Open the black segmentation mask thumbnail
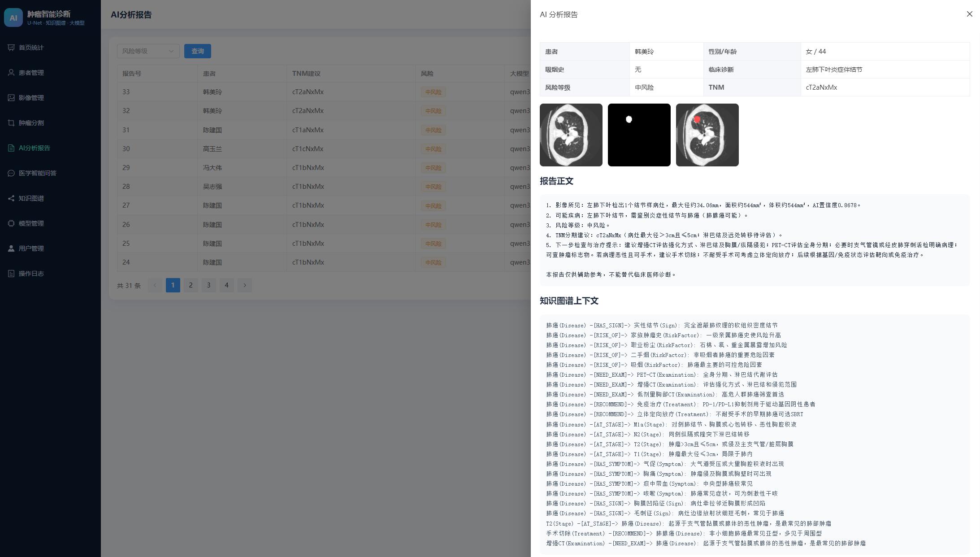The image size is (980, 557). coord(639,135)
